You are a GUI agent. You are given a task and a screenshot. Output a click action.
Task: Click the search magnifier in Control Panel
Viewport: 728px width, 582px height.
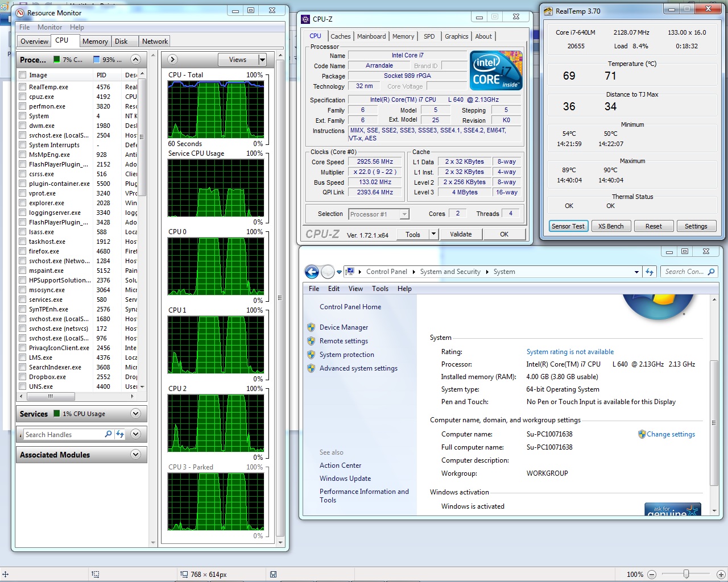(x=711, y=272)
